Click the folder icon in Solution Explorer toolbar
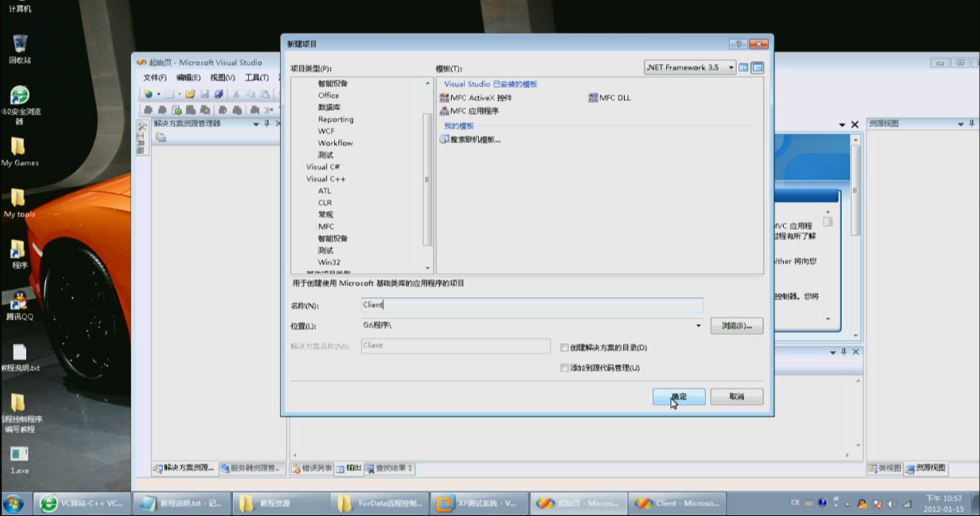This screenshot has height=516, width=980. coord(160,137)
